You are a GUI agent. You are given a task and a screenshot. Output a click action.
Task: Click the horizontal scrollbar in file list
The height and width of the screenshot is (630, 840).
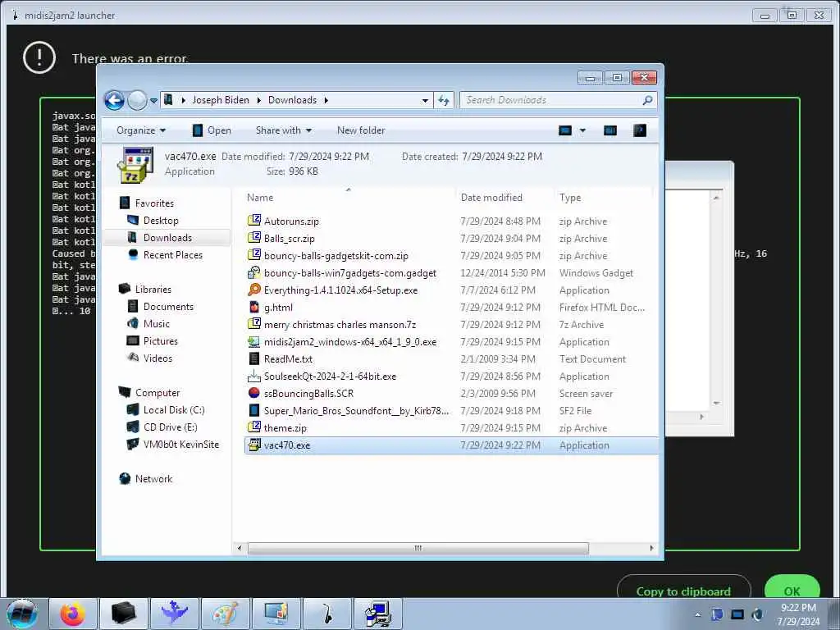click(x=418, y=547)
